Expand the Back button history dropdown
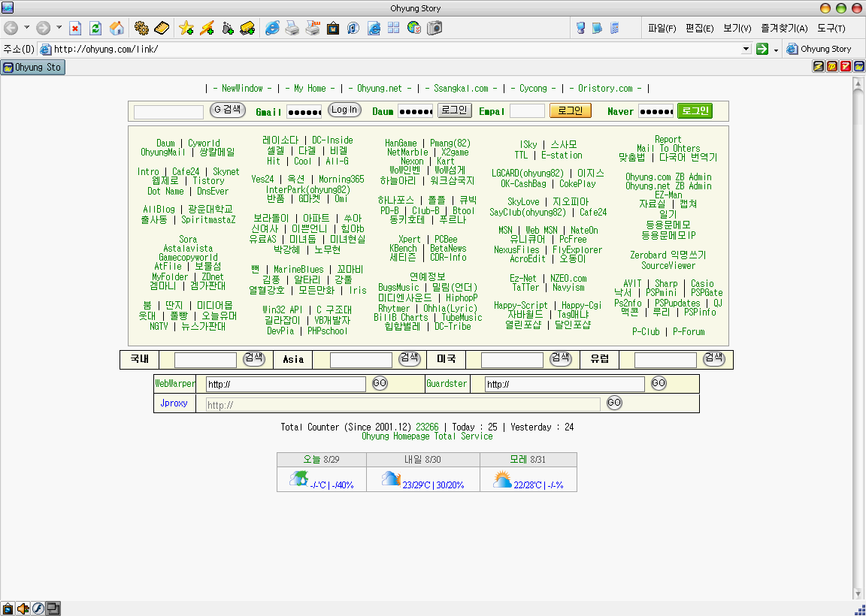The width and height of the screenshot is (866, 616). click(x=26, y=28)
